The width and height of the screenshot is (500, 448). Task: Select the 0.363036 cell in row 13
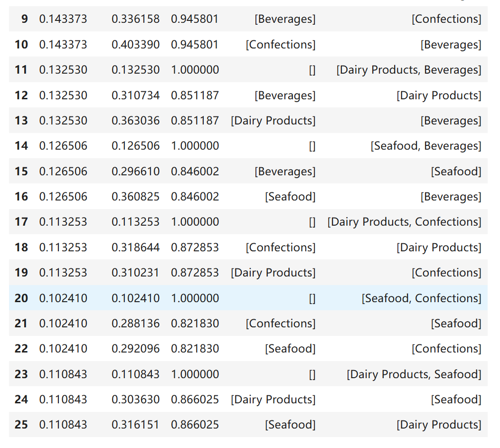click(135, 121)
